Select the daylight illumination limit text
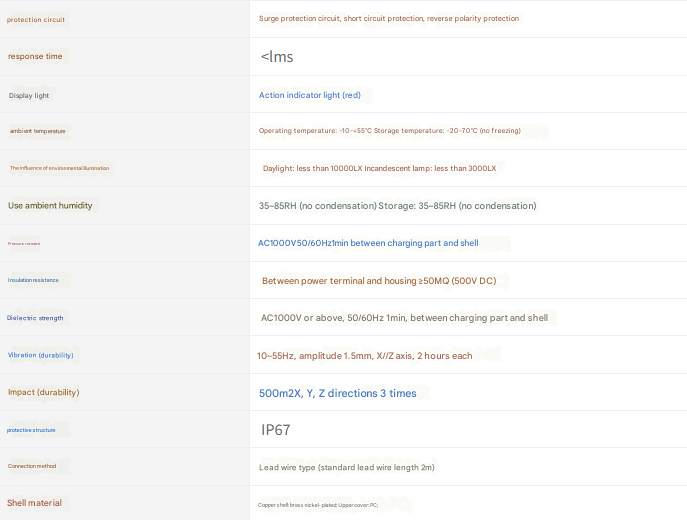 [379, 169]
